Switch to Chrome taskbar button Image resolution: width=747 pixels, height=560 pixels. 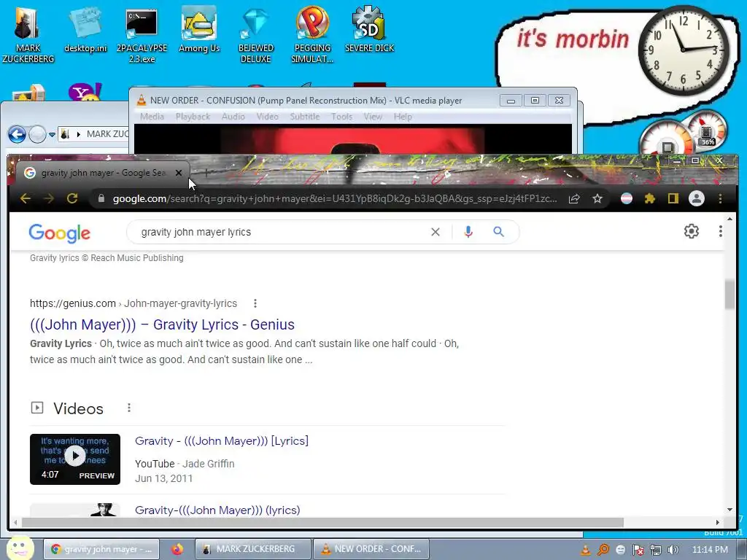(101, 549)
